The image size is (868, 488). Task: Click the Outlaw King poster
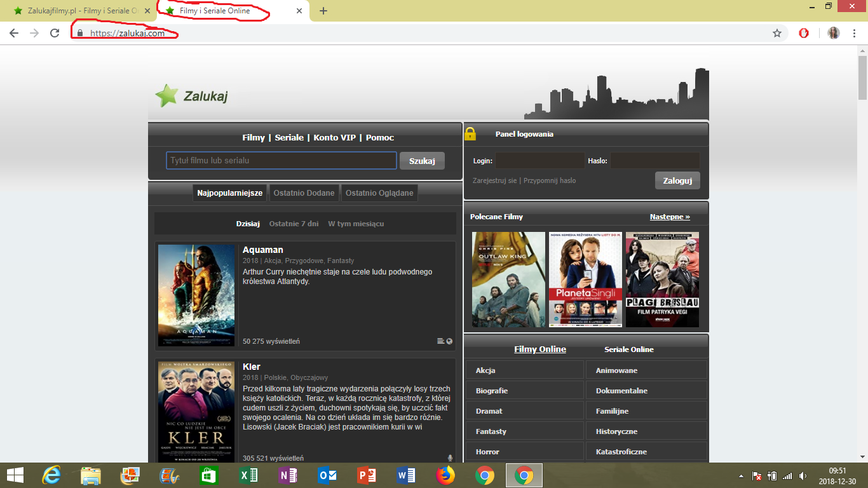508,280
